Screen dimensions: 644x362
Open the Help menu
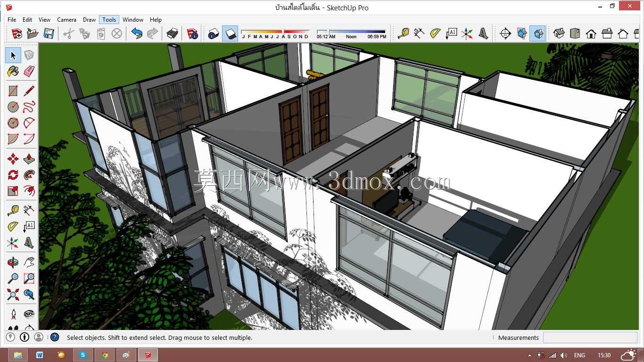(x=156, y=19)
